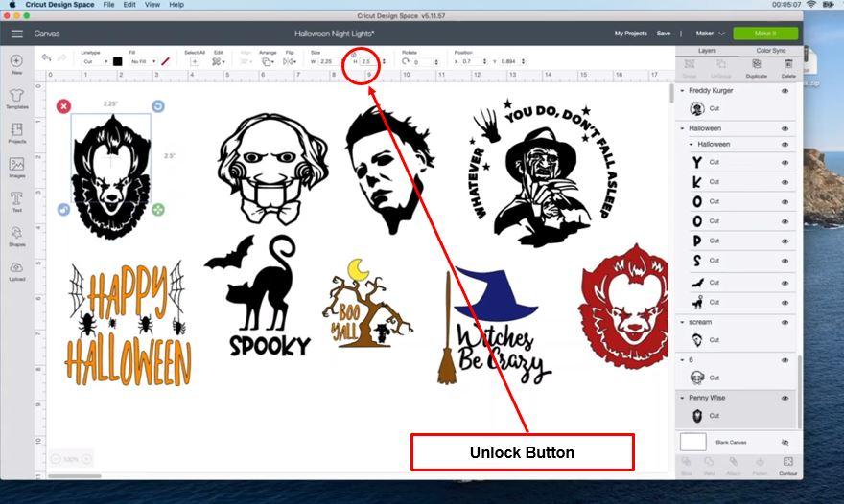Screen dimensions: 844x504
Task: Switch to the Layers tab
Action: (707, 51)
